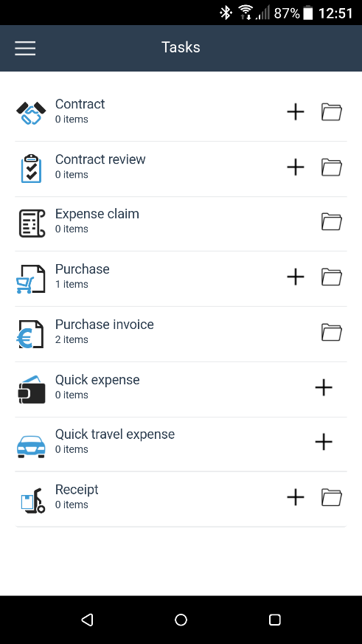This screenshot has height=644, width=362.
Task: Open the Purchase folder
Action: point(332,277)
